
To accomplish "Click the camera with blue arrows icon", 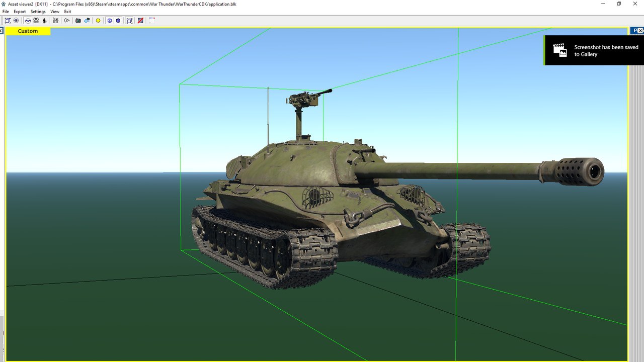I will point(87,21).
